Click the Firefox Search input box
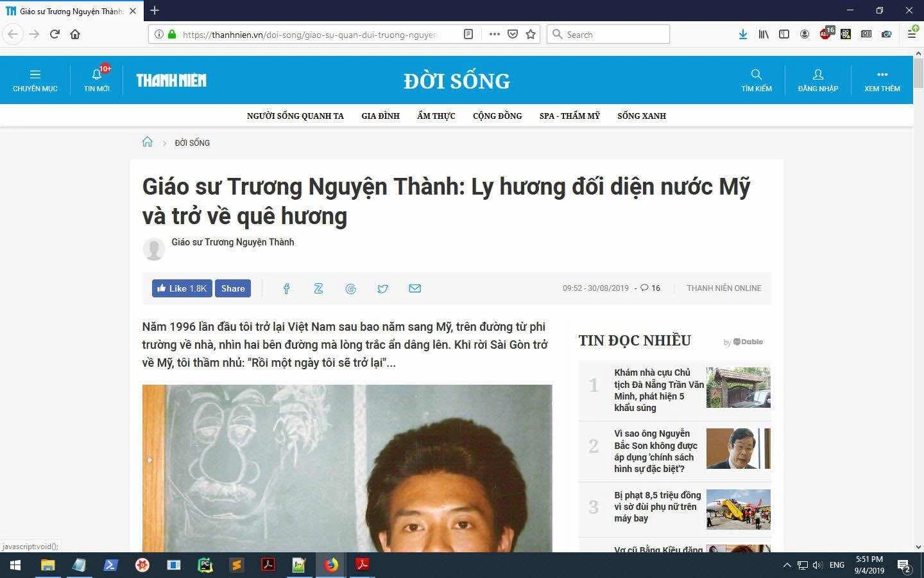The height and width of the screenshot is (578, 924). 608,34
